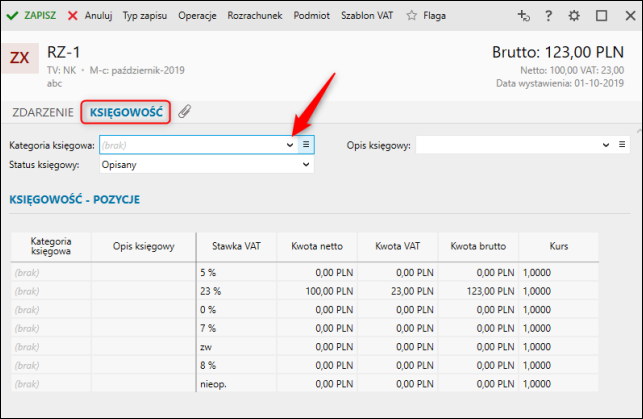Click (brak) category in 23 % row

click(x=51, y=291)
